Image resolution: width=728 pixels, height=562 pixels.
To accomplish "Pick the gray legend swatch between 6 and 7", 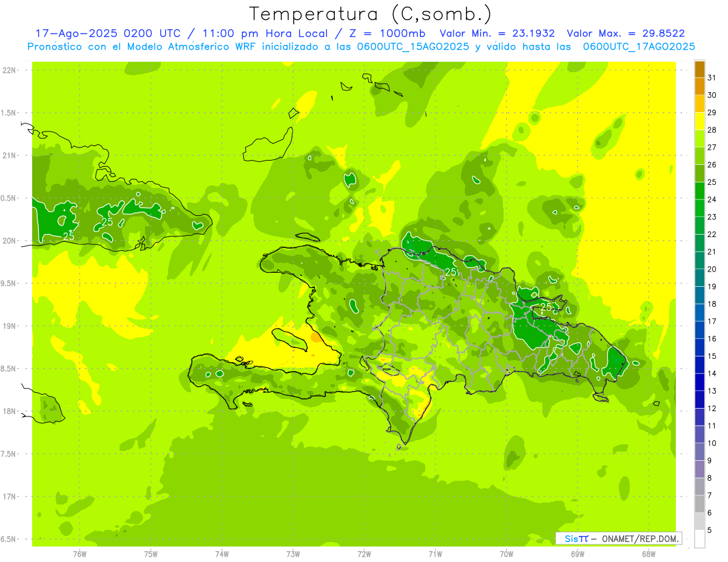I will [x=699, y=504].
